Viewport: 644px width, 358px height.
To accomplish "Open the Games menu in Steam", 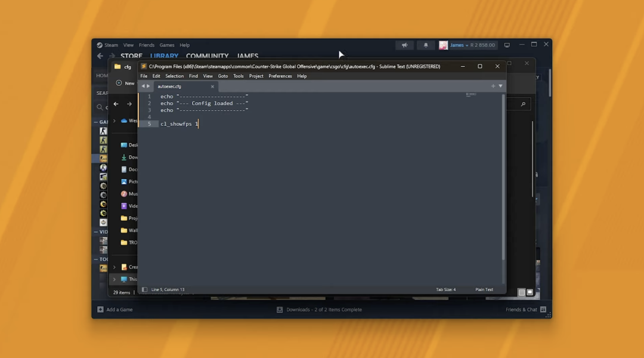I will [167, 45].
